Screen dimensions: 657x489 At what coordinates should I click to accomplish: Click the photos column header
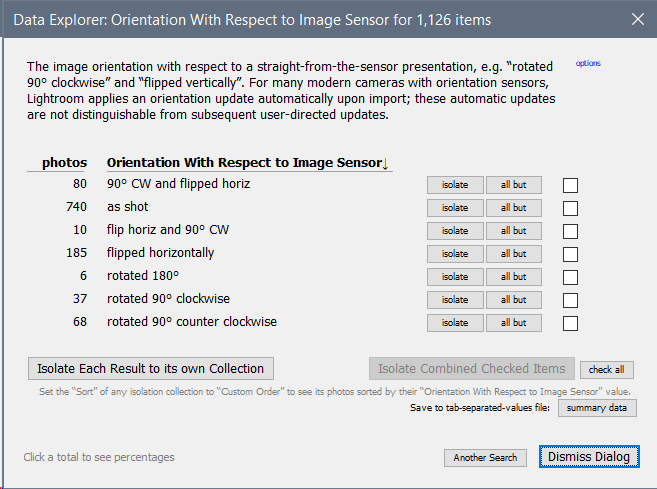[64, 163]
